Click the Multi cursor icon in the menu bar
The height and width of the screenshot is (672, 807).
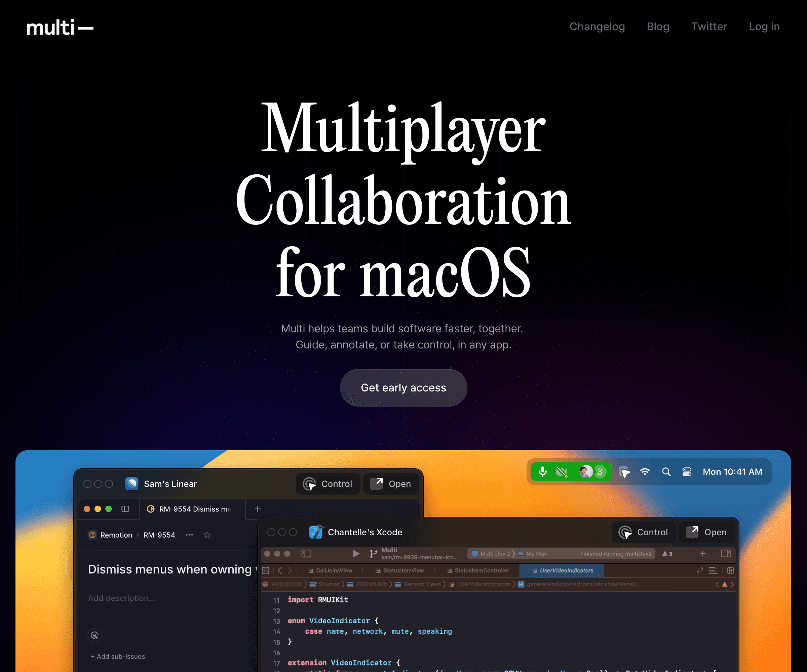624,472
